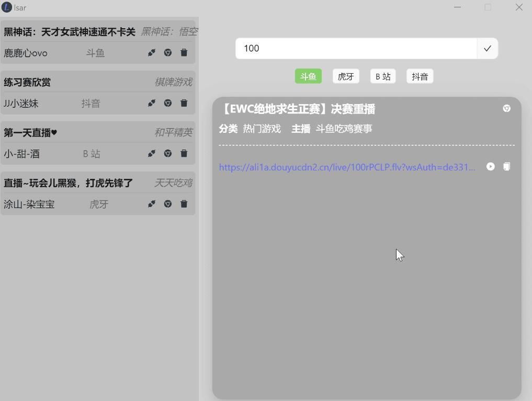532x401 pixels.
Task: Click the 斗鱼 platform label beside 鹿鹿心ovo
Action: tap(95, 53)
